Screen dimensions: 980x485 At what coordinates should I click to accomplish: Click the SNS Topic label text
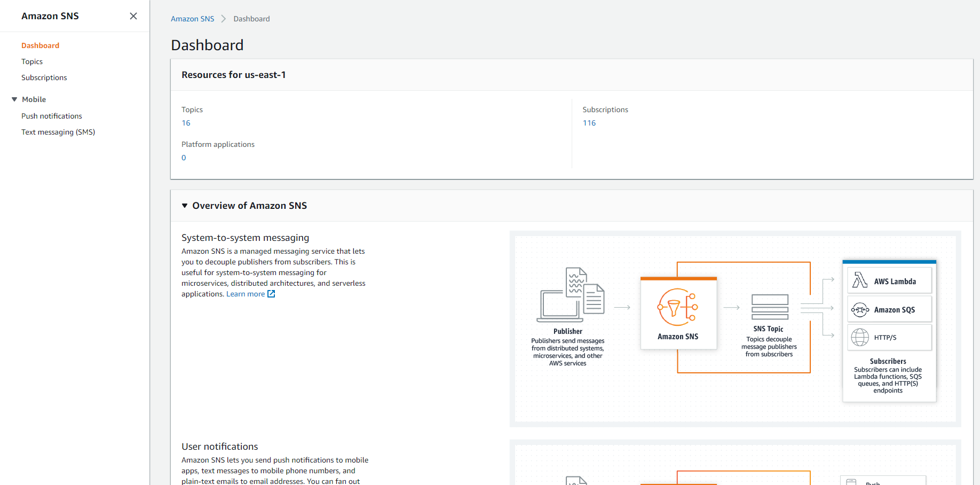769,329
